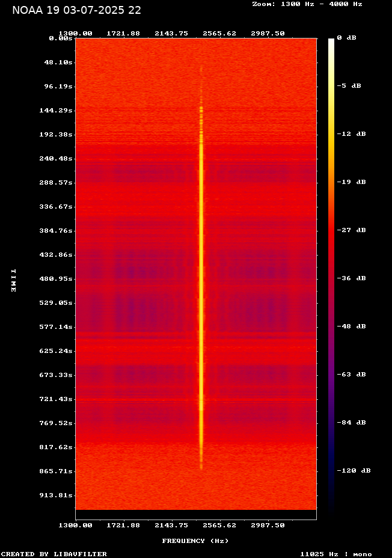Image resolution: width=392 pixels, height=558 pixels.
Task: Click the time label '529.05s'
Action: pos(56,303)
